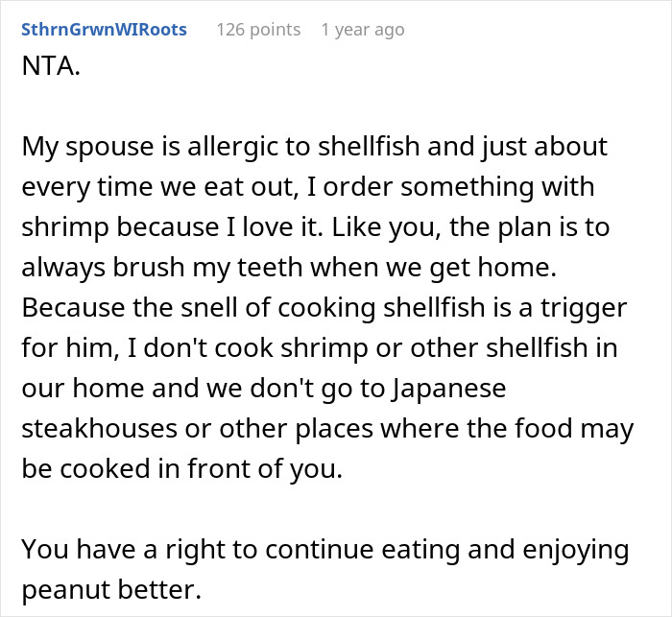Click the line starting 'shrimp because I love it'
Image resolution: width=672 pixels, height=617 pixels.
(316, 227)
